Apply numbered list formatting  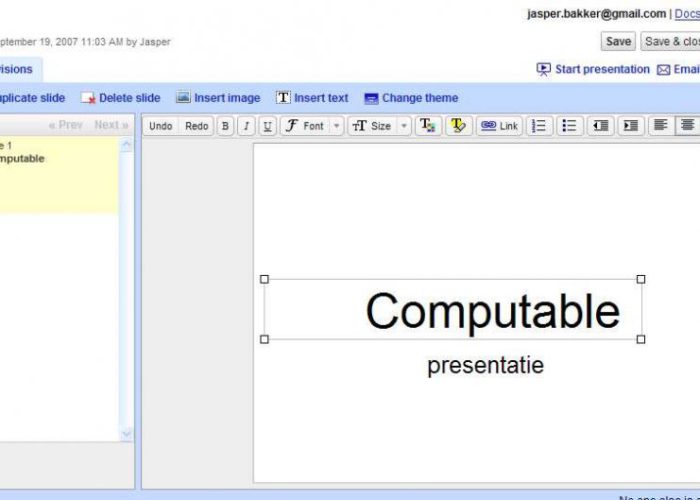(539, 126)
